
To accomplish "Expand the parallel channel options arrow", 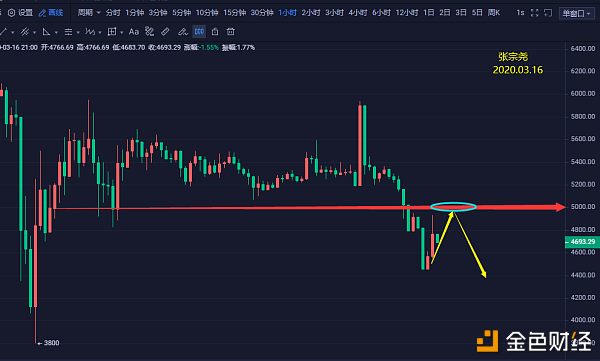I will [x=34, y=32].
